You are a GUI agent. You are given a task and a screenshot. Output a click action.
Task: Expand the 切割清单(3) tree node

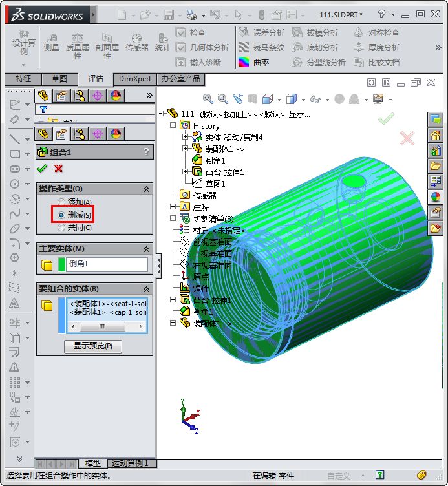click(173, 218)
